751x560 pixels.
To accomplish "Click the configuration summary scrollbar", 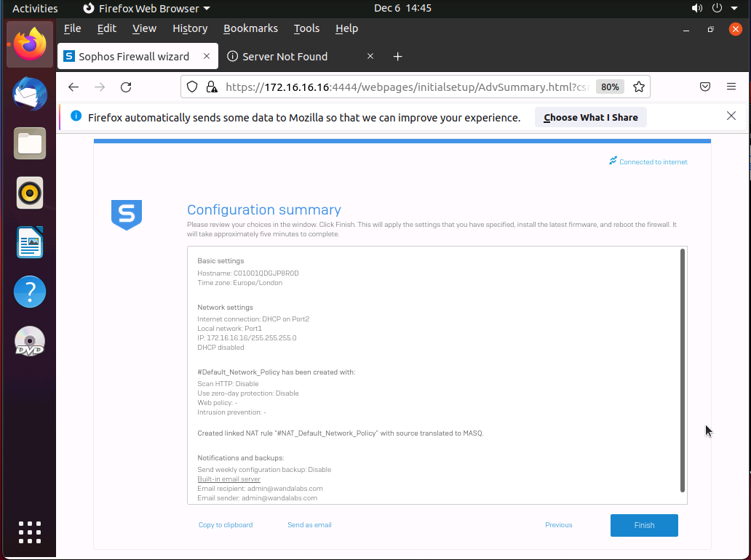I will [682, 371].
